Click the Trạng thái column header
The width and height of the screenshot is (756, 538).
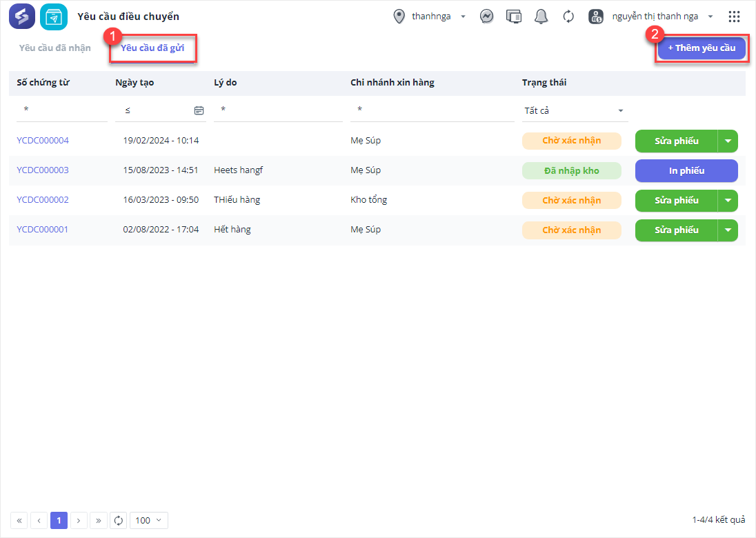coord(544,83)
